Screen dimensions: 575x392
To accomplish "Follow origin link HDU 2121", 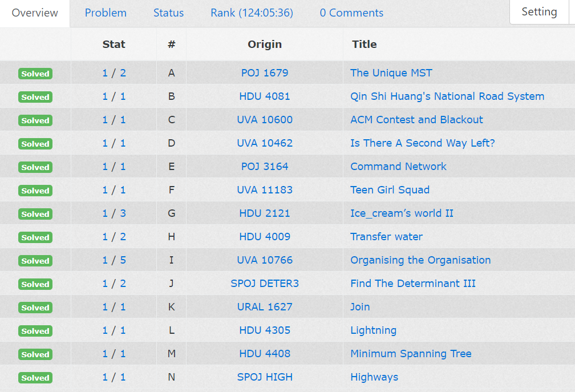I will (265, 213).
